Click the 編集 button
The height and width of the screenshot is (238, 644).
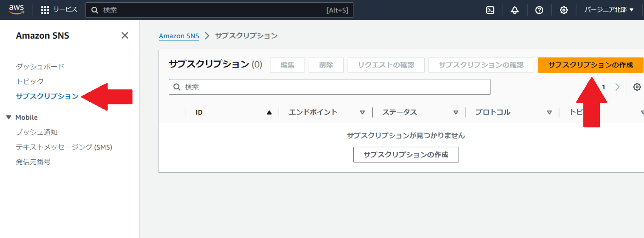pos(287,65)
